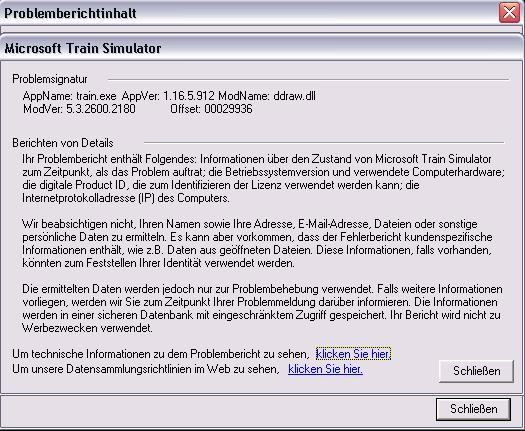Close the Problemberichtinhalt dialog with the red X
The width and height of the screenshot is (525, 431).
pyautogui.click(x=509, y=13)
